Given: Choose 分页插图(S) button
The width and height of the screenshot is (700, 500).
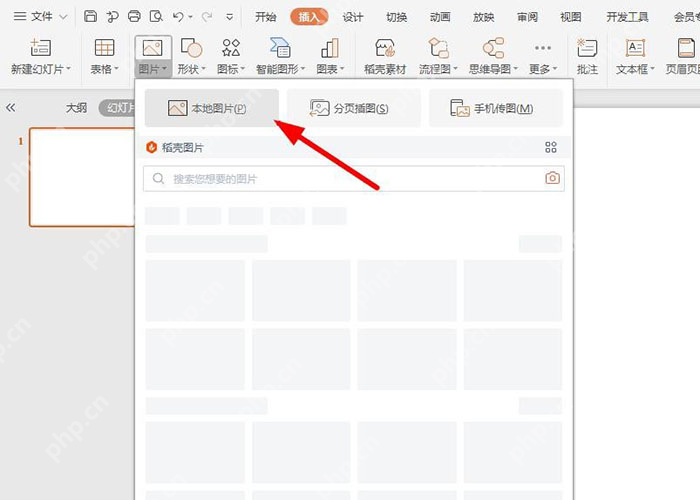Looking at the screenshot, I should [354, 108].
